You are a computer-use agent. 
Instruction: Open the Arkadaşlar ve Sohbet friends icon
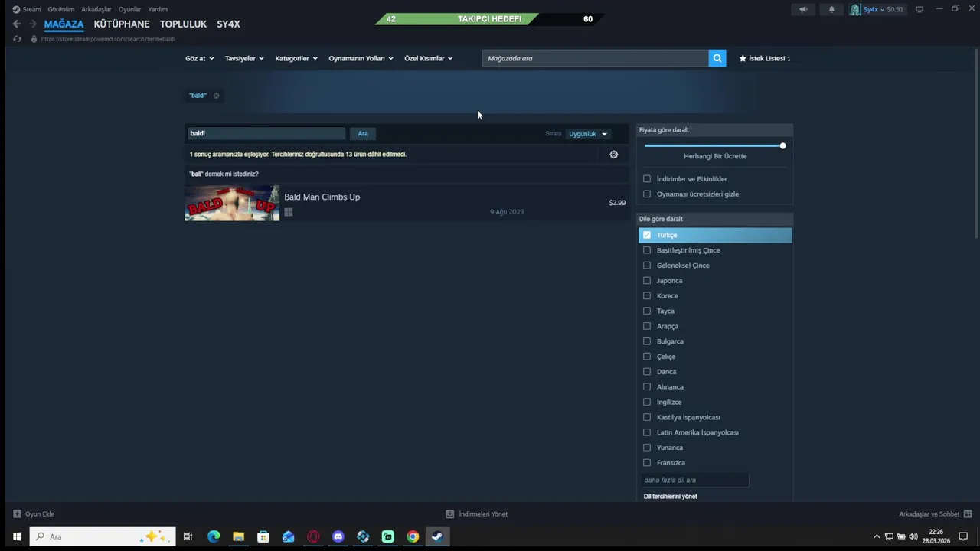tap(968, 514)
